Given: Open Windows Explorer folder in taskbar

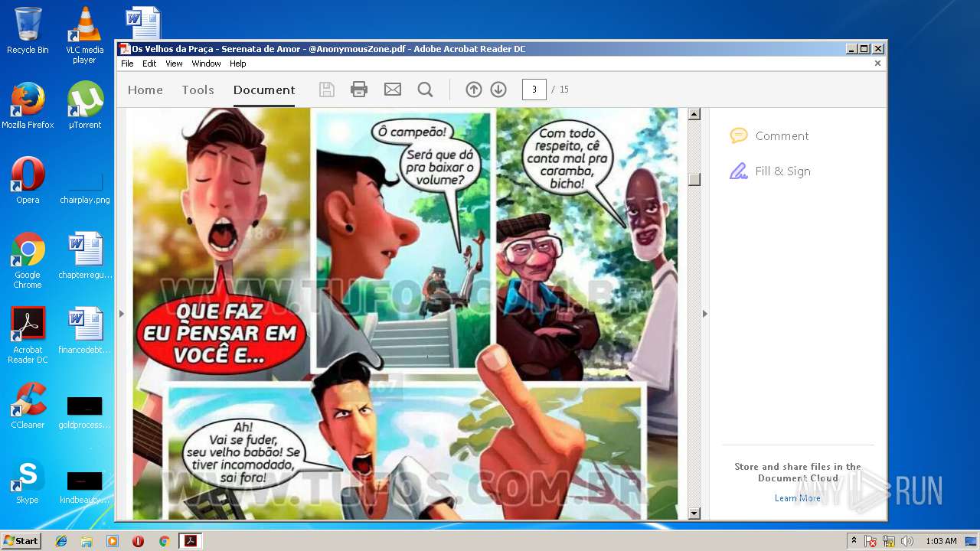Looking at the screenshot, I should coord(87,541).
